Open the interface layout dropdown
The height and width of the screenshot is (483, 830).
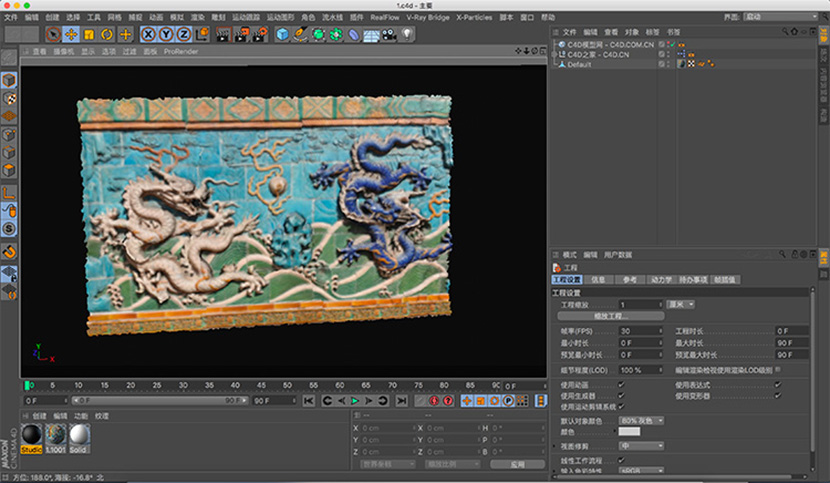pos(781,17)
